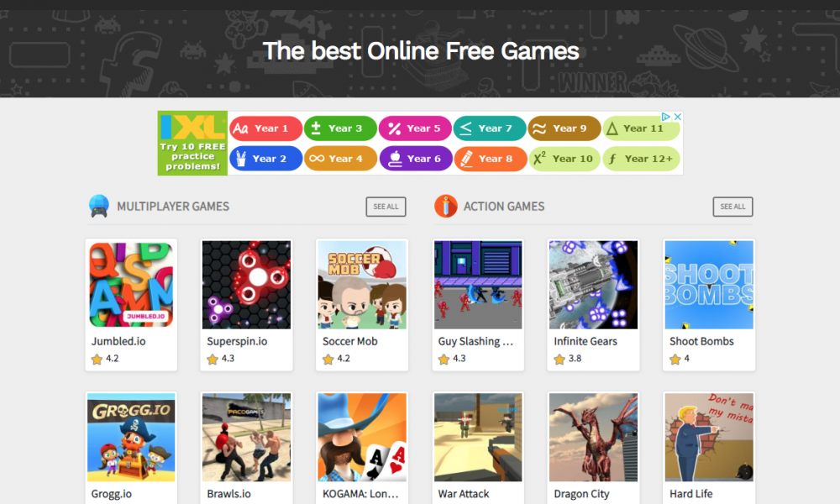Open the Infinite Gears game thumbnail

[x=594, y=285]
